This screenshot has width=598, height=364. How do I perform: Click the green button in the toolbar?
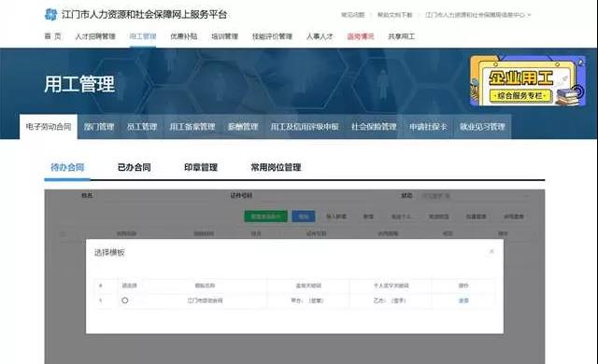click(x=265, y=217)
